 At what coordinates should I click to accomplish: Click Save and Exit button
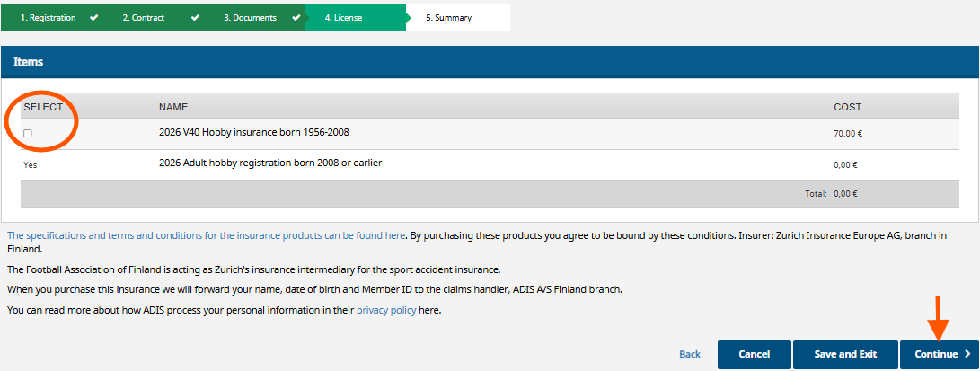[845, 354]
